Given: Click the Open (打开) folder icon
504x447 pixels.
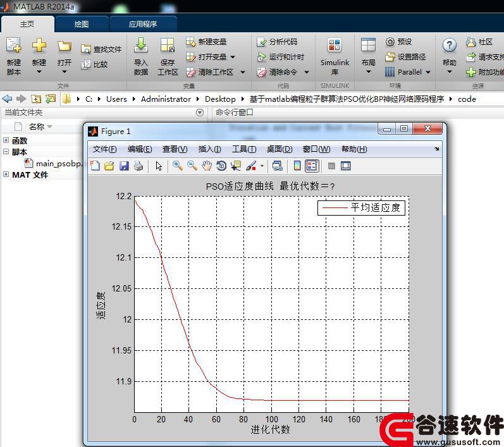Looking at the screenshot, I should click(x=65, y=46).
